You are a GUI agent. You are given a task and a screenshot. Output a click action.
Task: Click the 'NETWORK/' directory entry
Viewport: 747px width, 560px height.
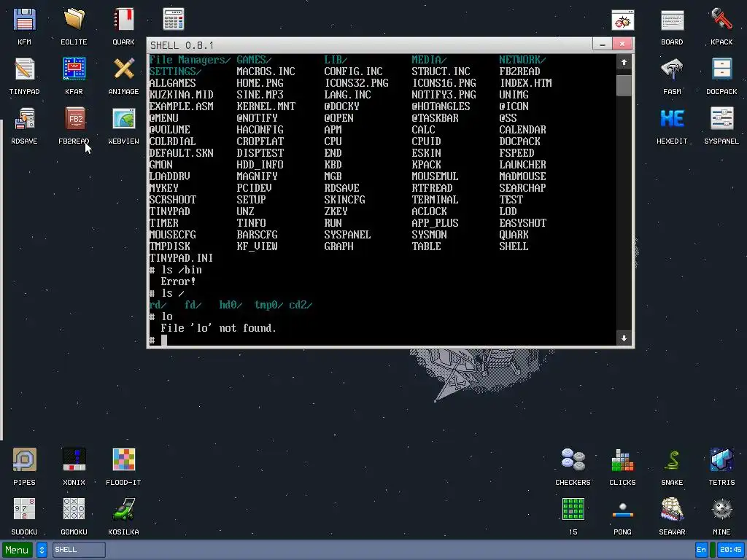pyautogui.click(x=522, y=60)
